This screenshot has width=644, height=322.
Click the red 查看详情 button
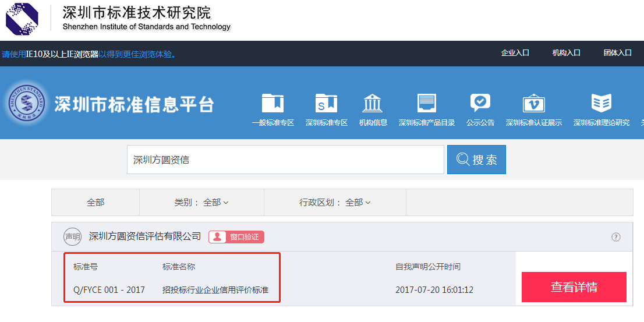[x=574, y=287]
